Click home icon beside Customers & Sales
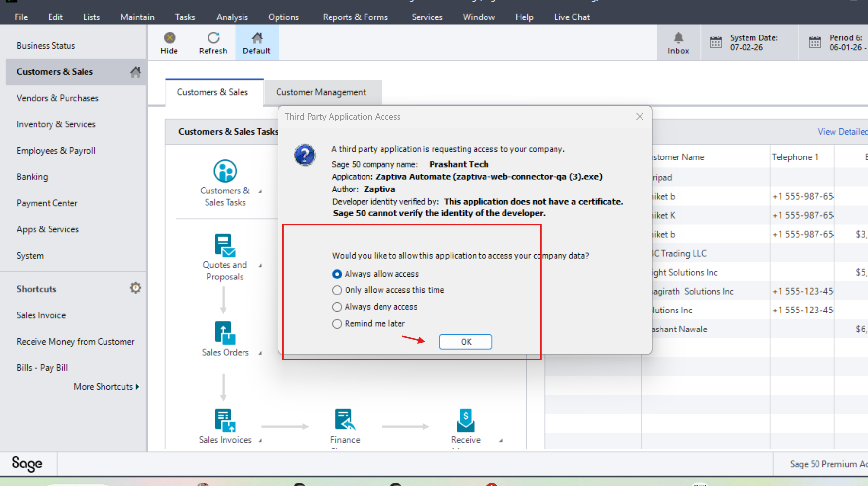The width and height of the screenshot is (868, 486). pos(136,72)
